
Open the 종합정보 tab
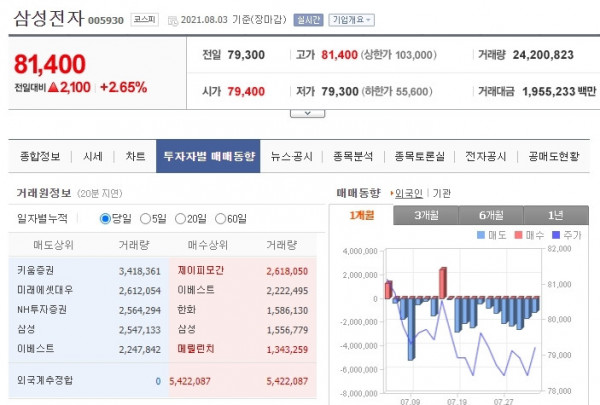tap(40, 156)
